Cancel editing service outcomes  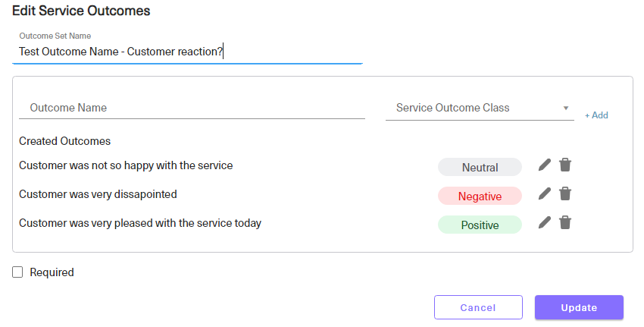[x=478, y=307]
